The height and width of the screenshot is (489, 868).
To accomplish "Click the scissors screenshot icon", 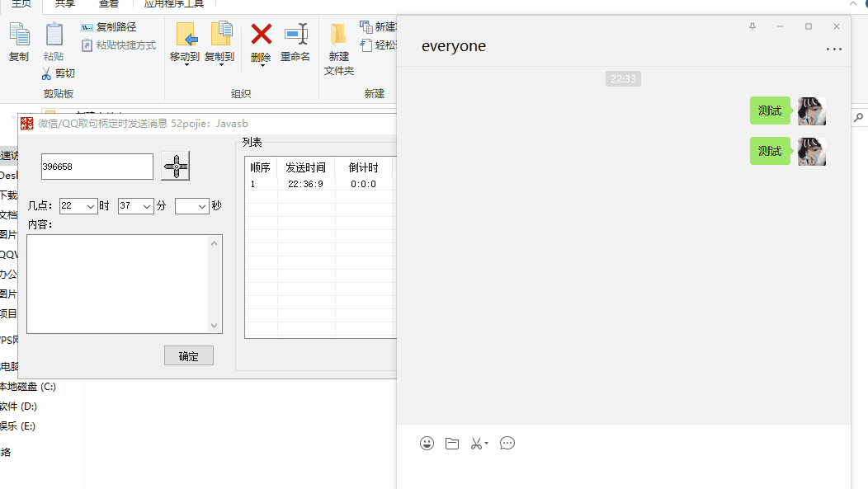I will pyautogui.click(x=476, y=444).
